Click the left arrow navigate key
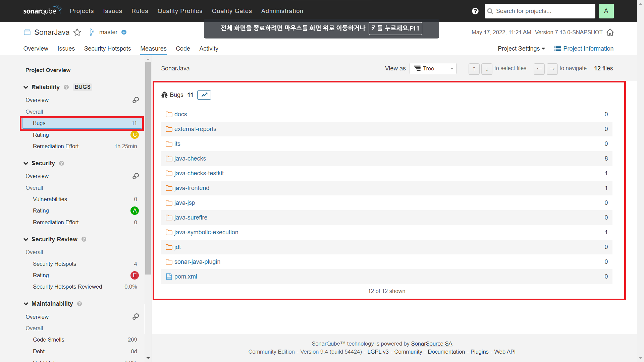644x362 pixels. tap(539, 69)
